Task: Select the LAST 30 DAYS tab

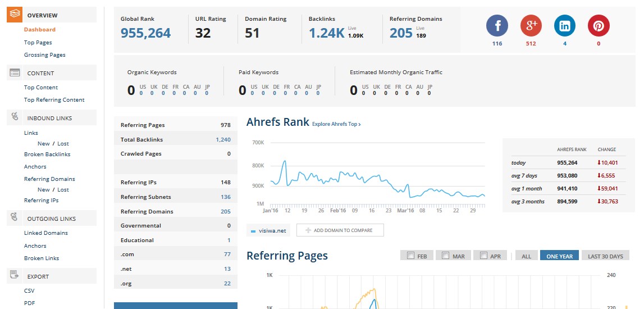Action: point(605,255)
